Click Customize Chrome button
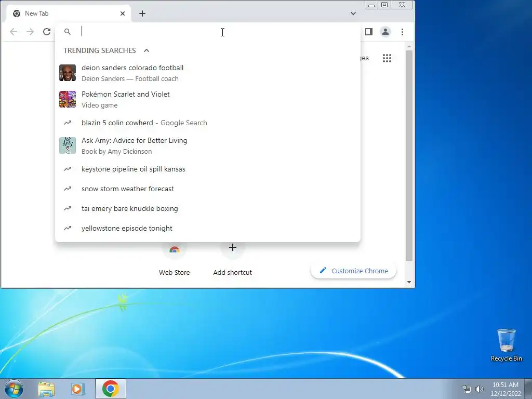This screenshot has width=532, height=399. tap(353, 271)
